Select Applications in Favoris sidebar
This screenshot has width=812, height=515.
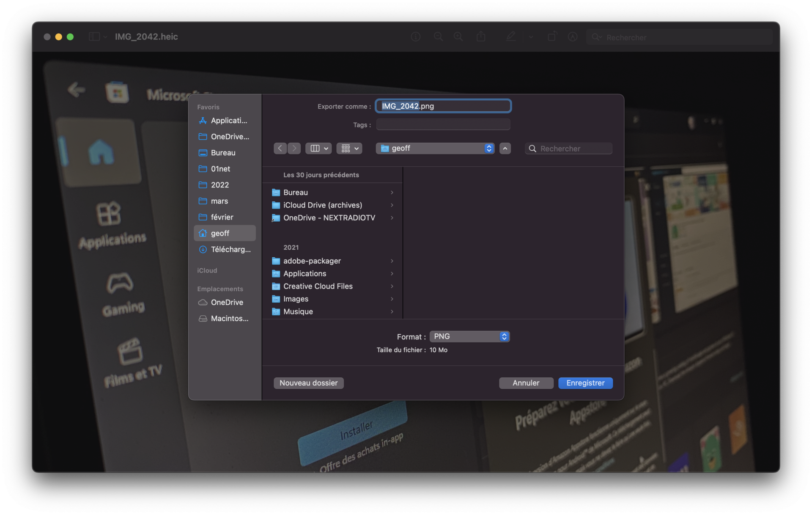coord(225,121)
